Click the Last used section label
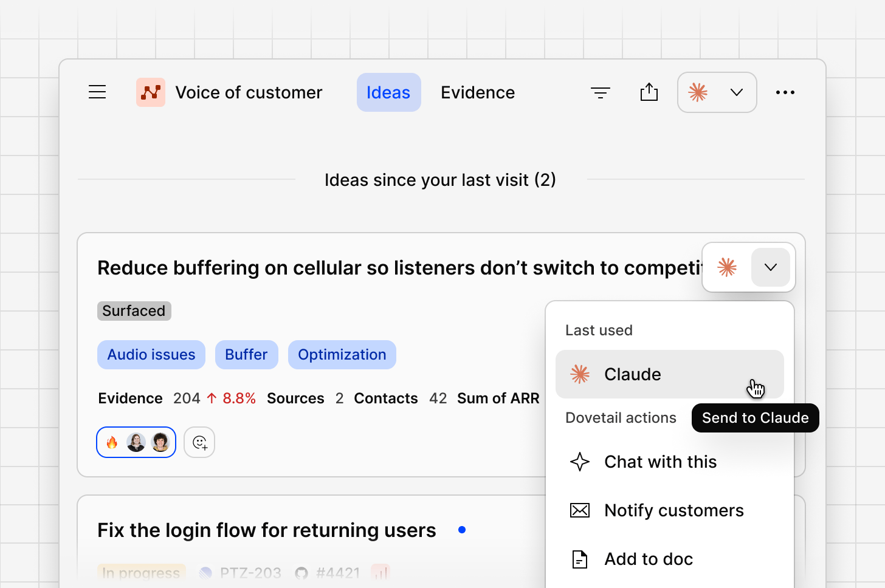Image resolution: width=885 pixels, height=588 pixels. click(599, 330)
